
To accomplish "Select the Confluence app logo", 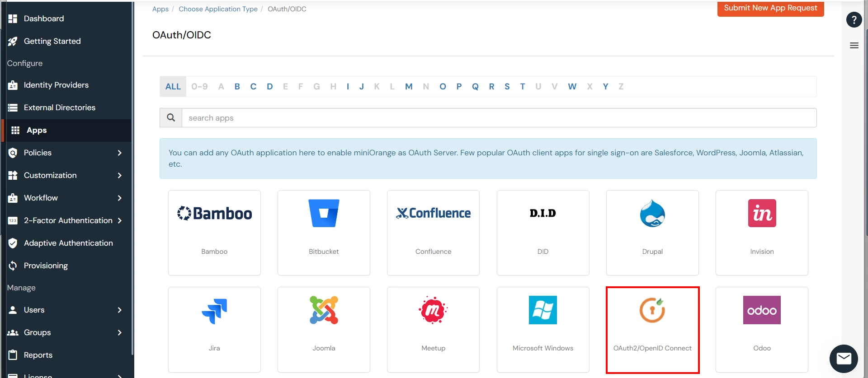I will click(x=433, y=213).
